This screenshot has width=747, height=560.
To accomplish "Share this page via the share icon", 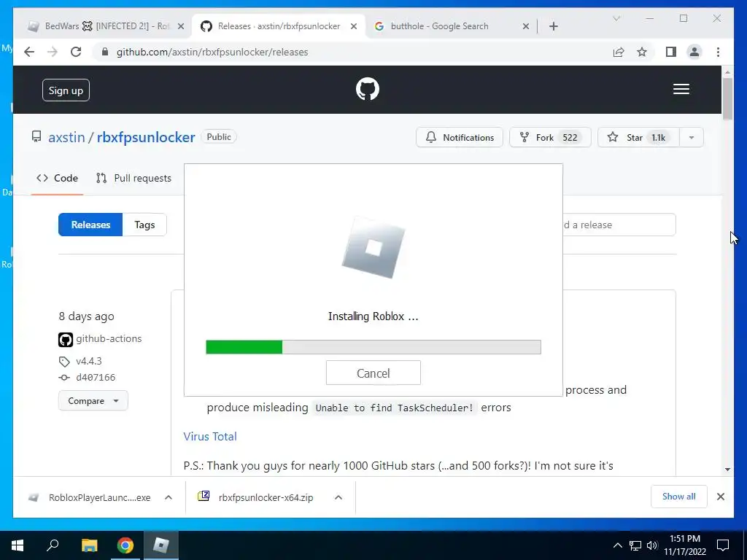I will 619,52.
